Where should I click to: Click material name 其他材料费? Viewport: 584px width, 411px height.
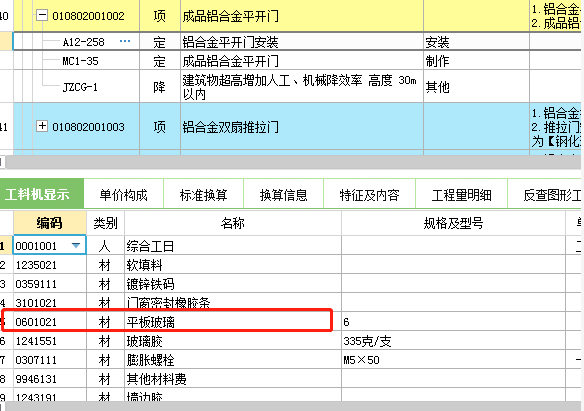point(233,379)
